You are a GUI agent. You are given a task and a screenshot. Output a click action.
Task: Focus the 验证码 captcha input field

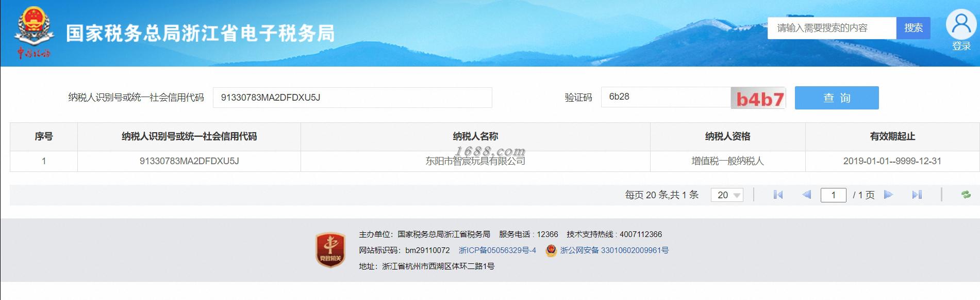pyautogui.click(x=666, y=97)
